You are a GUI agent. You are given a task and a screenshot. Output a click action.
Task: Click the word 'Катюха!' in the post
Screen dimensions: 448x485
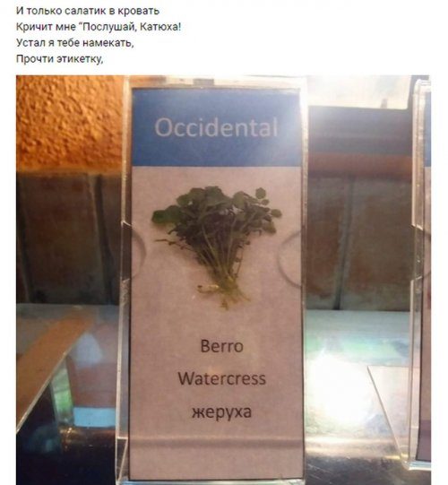click(x=160, y=27)
